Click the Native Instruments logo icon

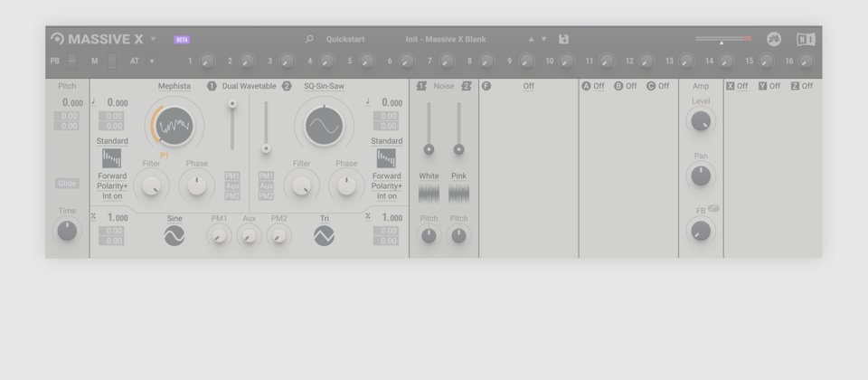pyautogui.click(x=805, y=40)
